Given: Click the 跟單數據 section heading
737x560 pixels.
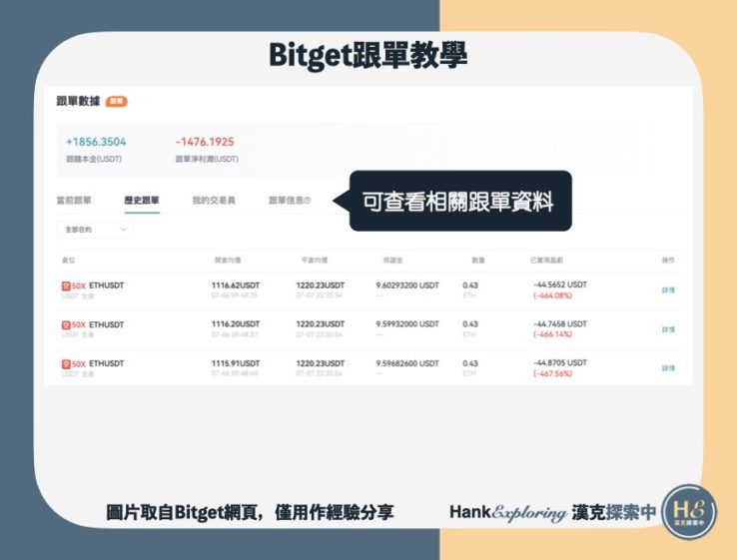Looking at the screenshot, I should [78, 101].
